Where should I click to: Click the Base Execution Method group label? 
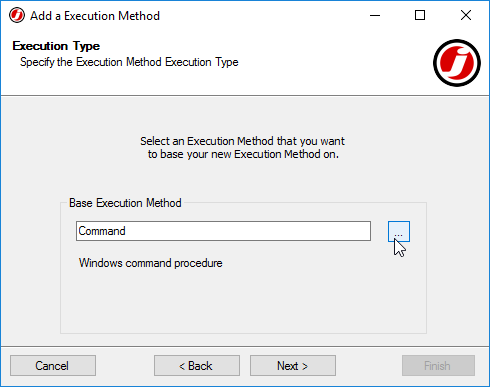click(x=125, y=203)
